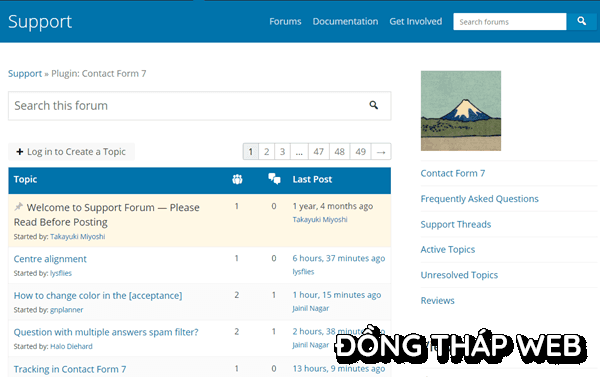Viewport: 600px width, 377px height.
Task: Open the Reviews sidebar link
Action: click(437, 300)
